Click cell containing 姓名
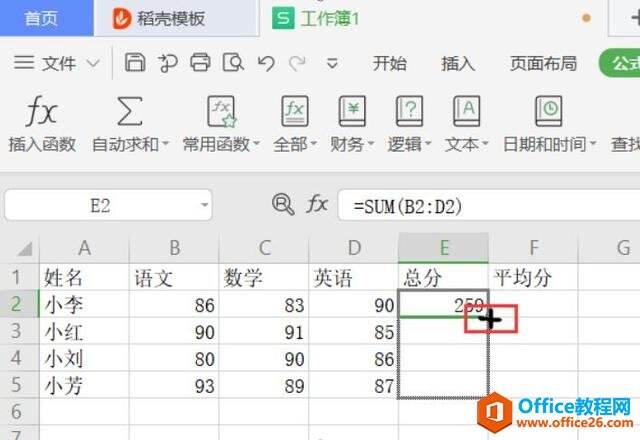The height and width of the screenshot is (440, 640). (84, 277)
